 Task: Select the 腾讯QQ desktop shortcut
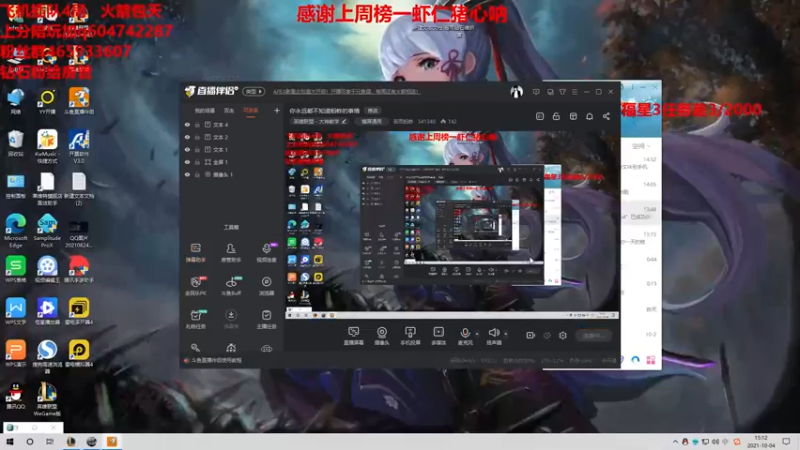coord(16,396)
